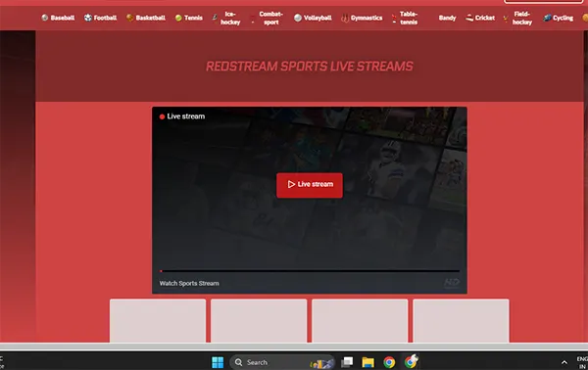The height and width of the screenshot is (370, 588).
Task: Click the Live stream label with red dot
Action: [x=182, y=116]
